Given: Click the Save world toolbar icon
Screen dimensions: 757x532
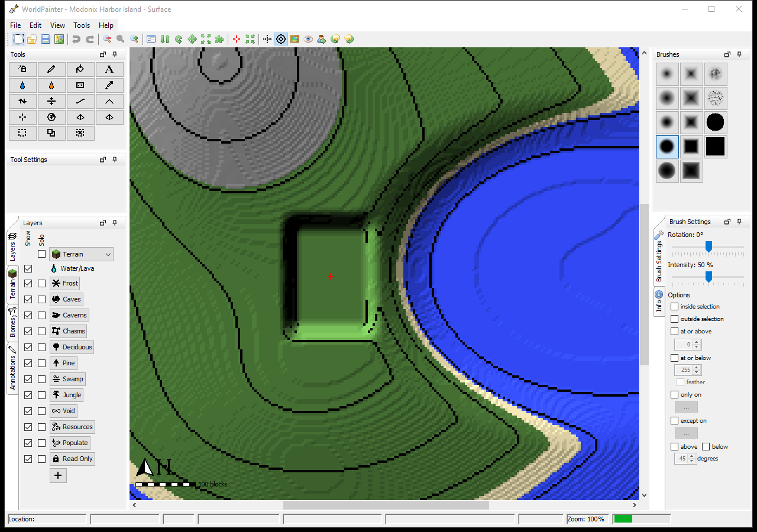Looking at the screenshot, I should pos(46,39).
